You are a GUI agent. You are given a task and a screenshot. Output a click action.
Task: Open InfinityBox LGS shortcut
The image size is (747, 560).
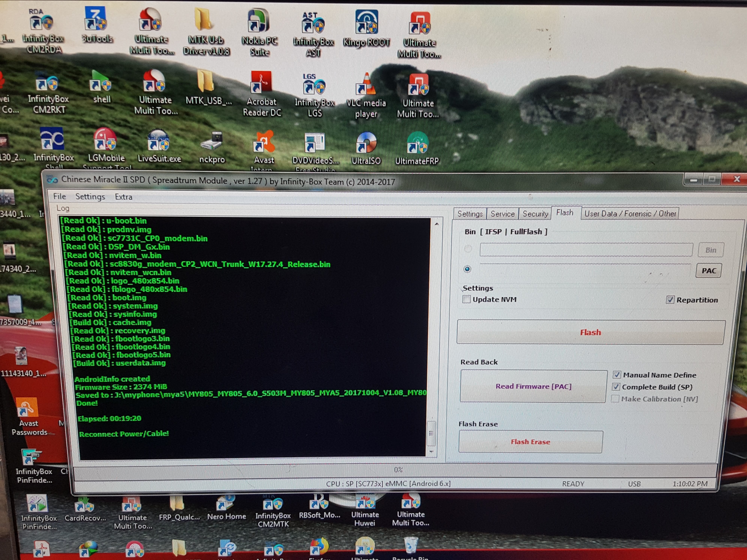click(314, 95)
